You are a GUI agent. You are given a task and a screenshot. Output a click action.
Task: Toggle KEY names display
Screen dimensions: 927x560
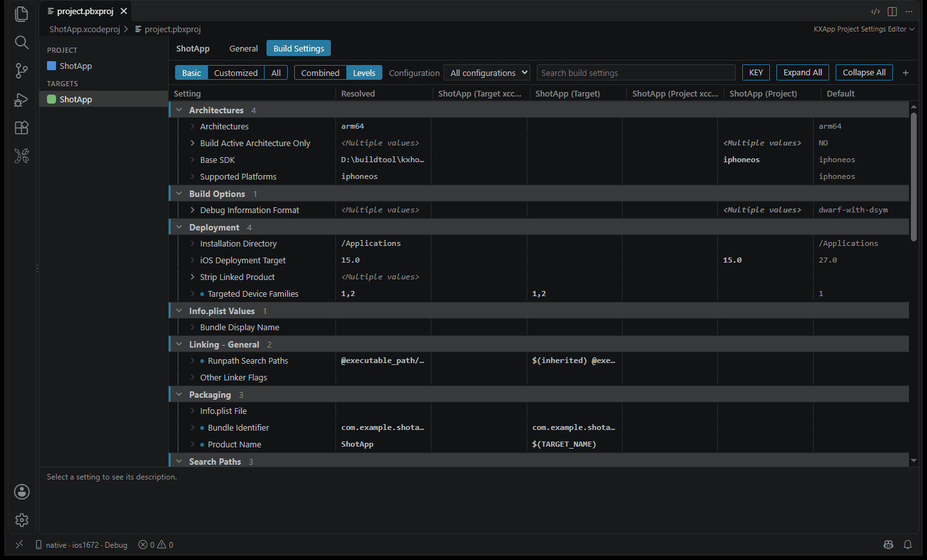756,73
